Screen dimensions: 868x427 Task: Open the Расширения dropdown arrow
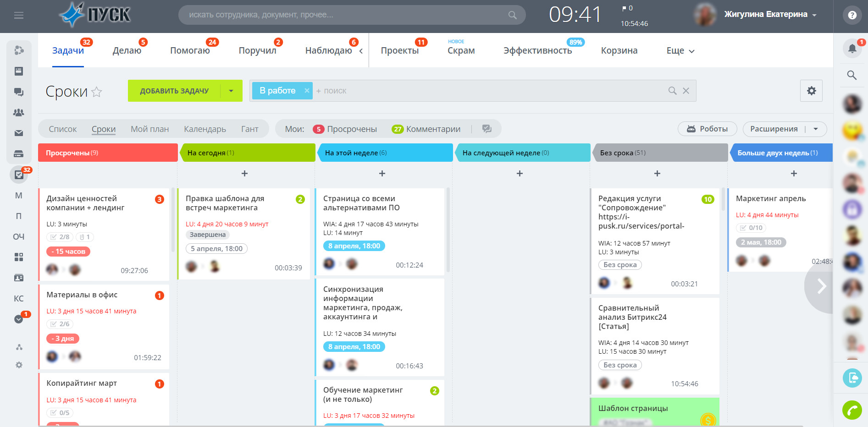pyautogui.click(x=816, y=129)
